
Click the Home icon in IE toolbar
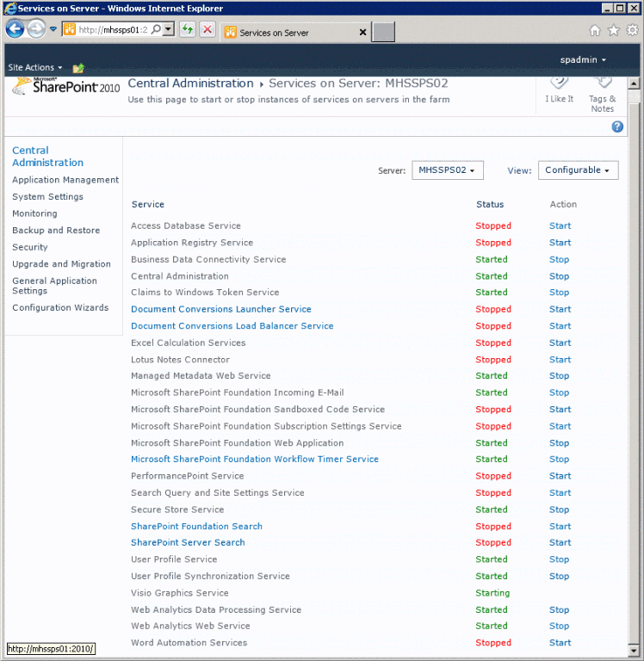coord(595,30)
